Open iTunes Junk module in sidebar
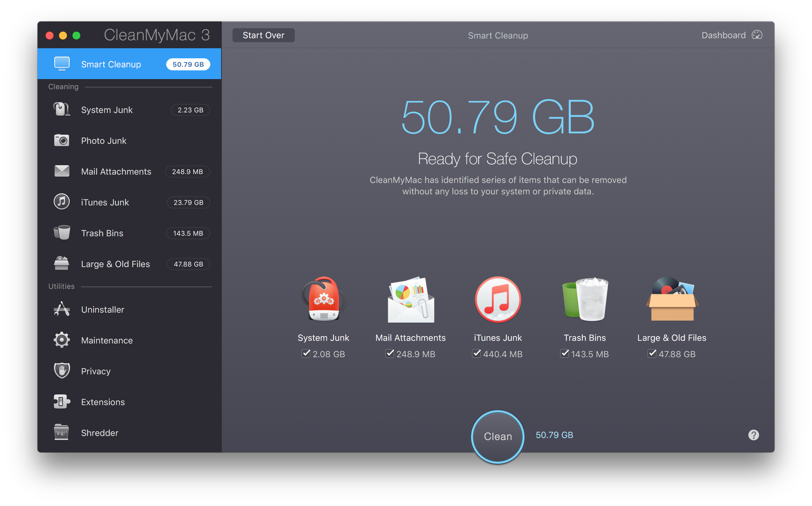 click(x=129, y=202)
